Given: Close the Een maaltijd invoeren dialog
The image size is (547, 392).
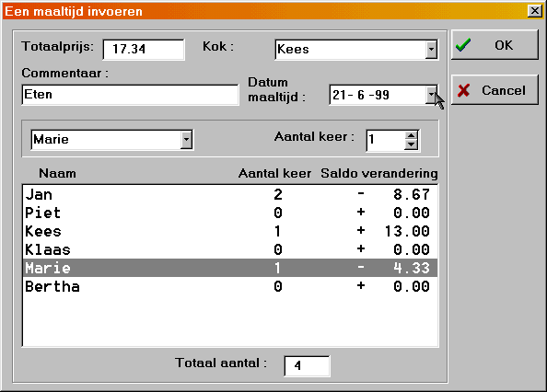Looking at the screenshot, I should 535,11.
